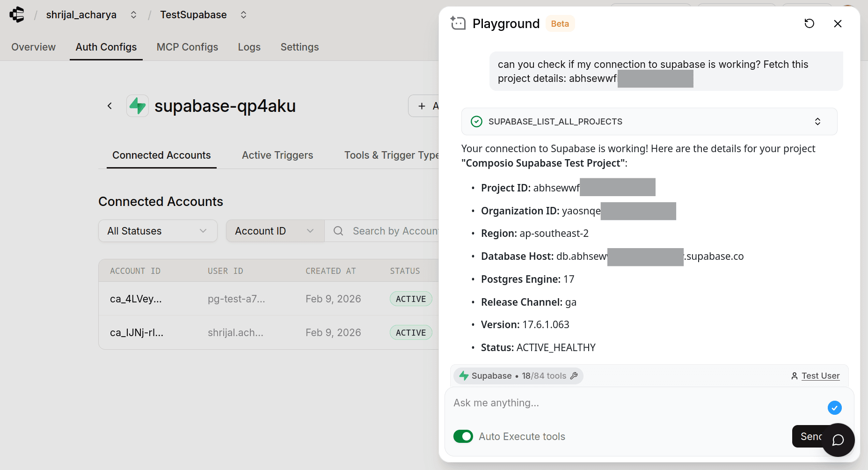Click the search magnifier icon in the accounts filter

click(338, 231)
